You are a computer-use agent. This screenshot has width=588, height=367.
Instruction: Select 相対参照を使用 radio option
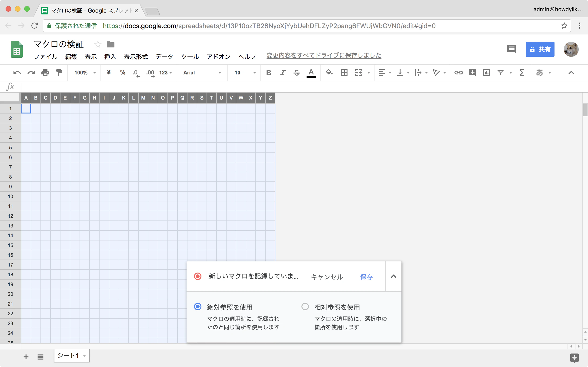[305, 307]
